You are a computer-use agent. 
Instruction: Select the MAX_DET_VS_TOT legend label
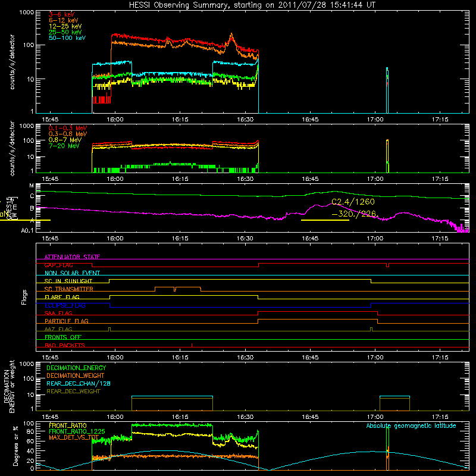point(74,437)
